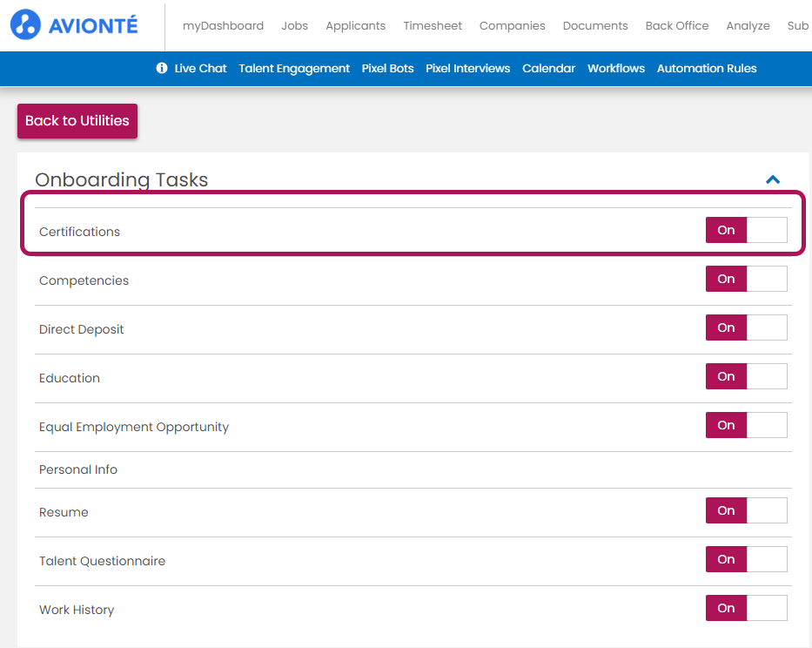Viewport: 812px width, 648px height.
Task: Switch off the Education task toggle
Action: tap(746, 376)
